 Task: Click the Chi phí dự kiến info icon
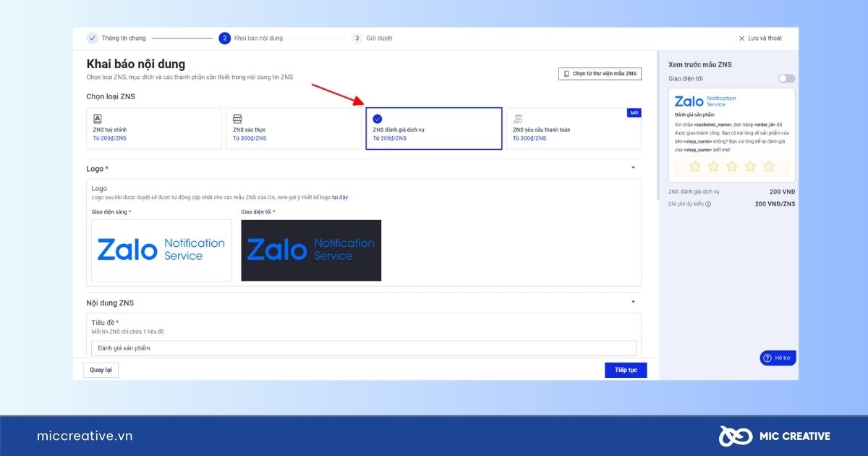[x=708, y=204]
